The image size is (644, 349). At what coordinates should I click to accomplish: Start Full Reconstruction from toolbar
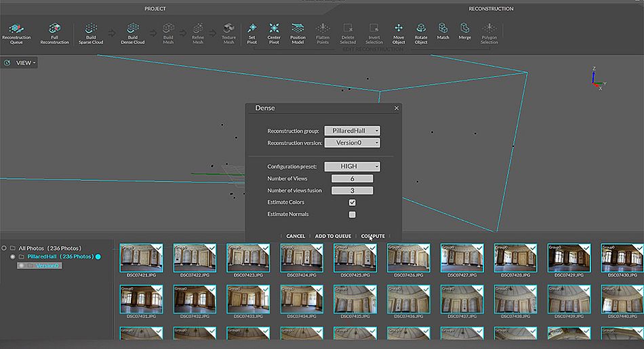point(54,33)
